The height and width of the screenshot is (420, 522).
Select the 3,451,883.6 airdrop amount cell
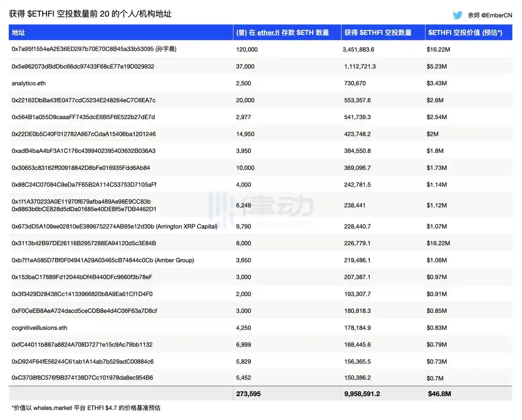click(358, 50)
